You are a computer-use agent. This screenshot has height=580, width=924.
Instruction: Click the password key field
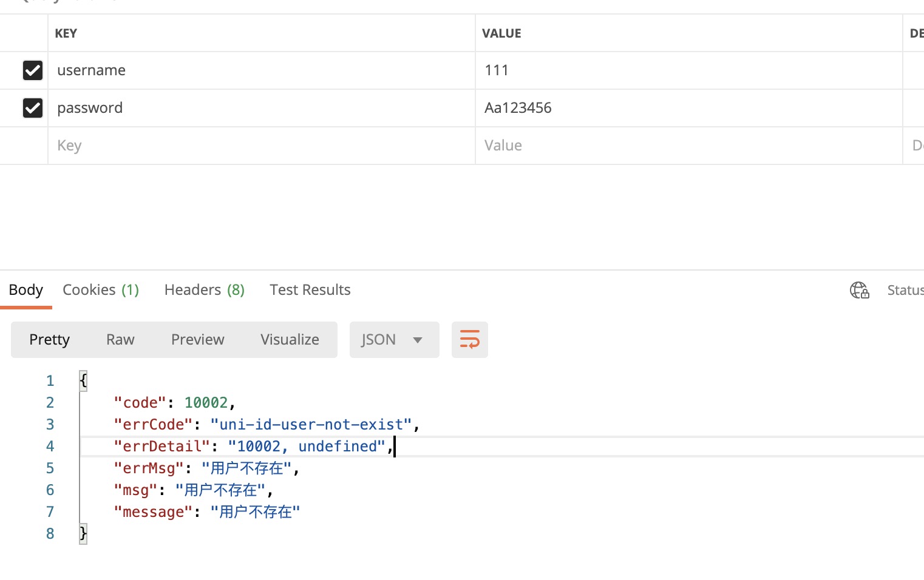click(261, 108)
